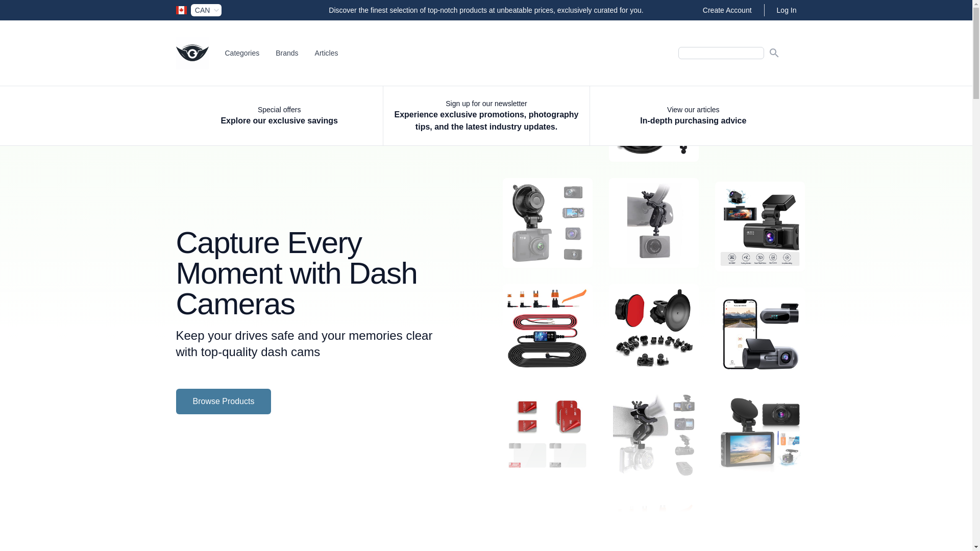The height and width of the screenshot is (551, 980).
Task: Click the top banner promo text
Action: 486,10
